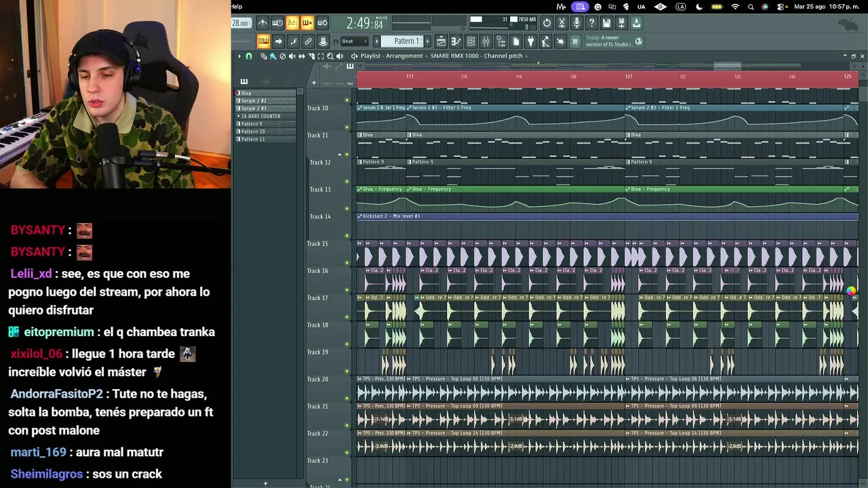Select the zoom magnifier tool in Playlist toolbar
The width and height of the screenshot is (868, 488).
(x=330, y=56)
